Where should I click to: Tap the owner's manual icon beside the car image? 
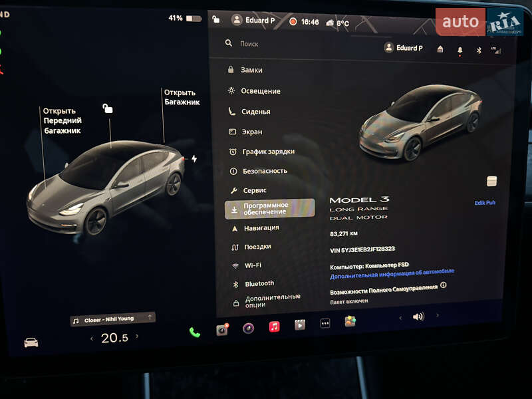[x=491, y=181]
